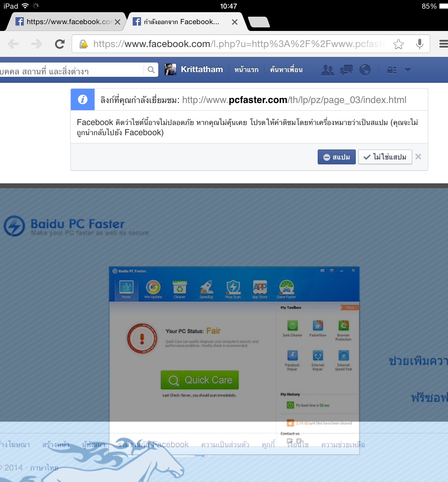Open the ความช่วยเหลือ footer link
The width and height of the screenshot is (448, 482).
click(343, 445)
